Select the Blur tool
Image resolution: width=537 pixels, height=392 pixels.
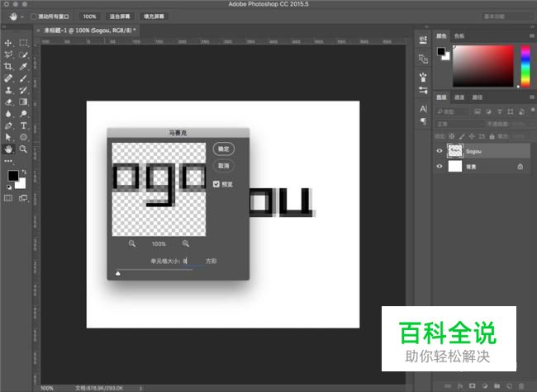point(8,114)
